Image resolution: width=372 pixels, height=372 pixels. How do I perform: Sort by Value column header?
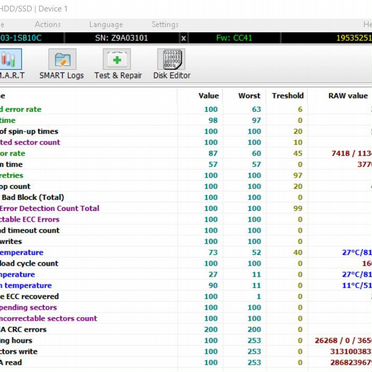(x=209, y=96)
